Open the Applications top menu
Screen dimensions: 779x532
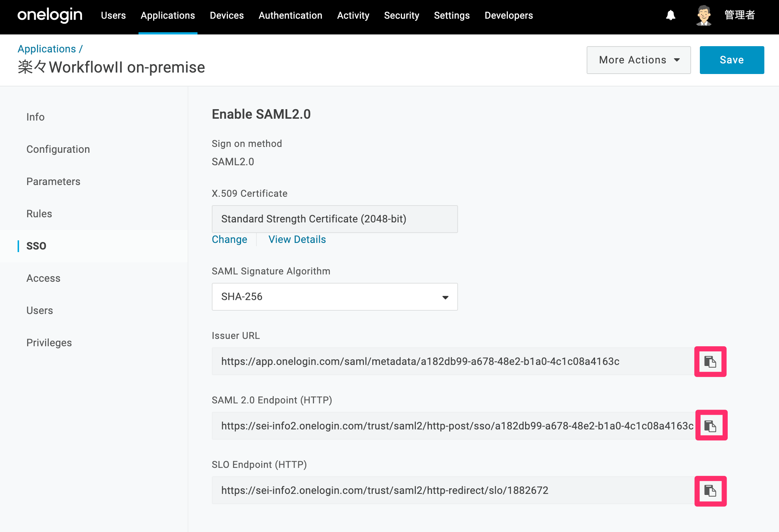tap(168, 15)
